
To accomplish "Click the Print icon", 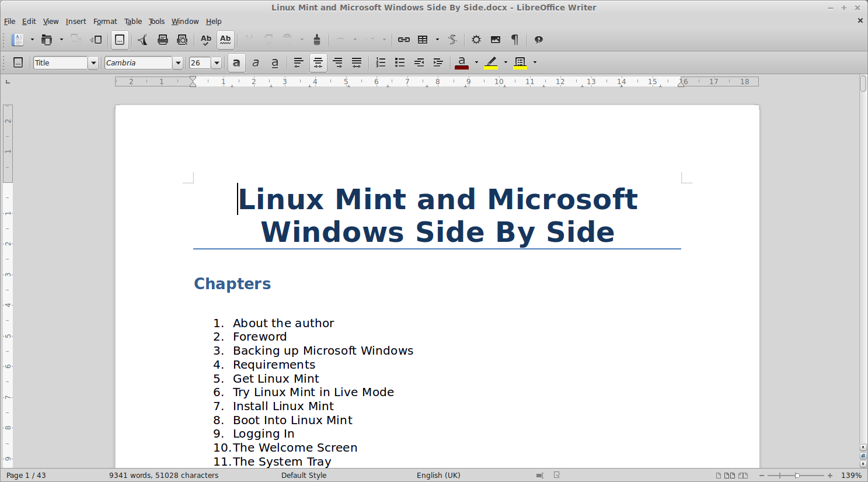I will (163, 40).
